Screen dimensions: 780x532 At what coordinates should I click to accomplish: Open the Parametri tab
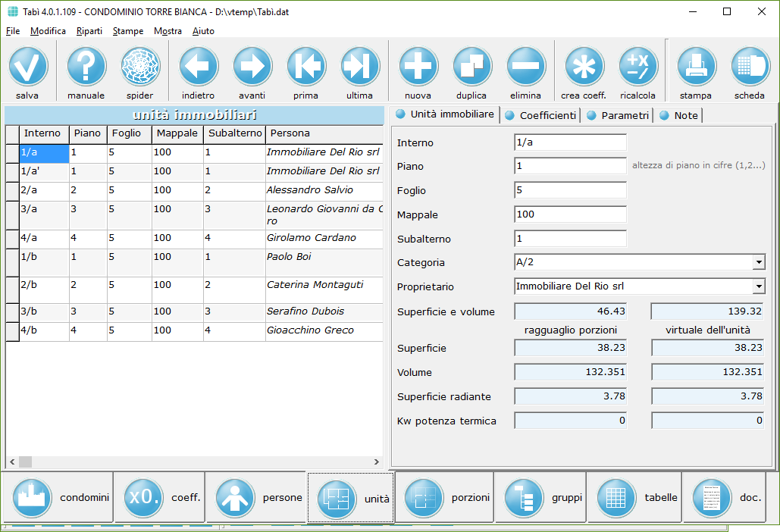pos(619,115)
